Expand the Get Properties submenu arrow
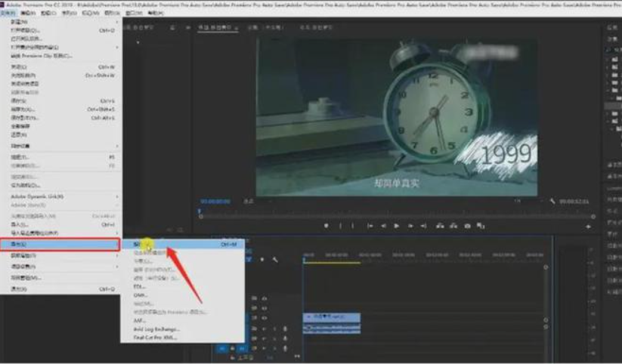This screenshot has width=622, height=364. (x=116, y=256)
